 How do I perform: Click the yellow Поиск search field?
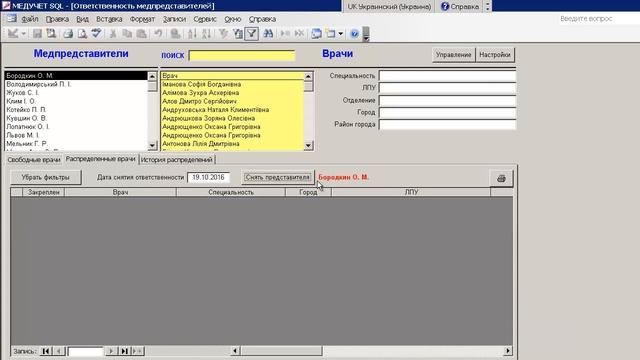(242, 56)
